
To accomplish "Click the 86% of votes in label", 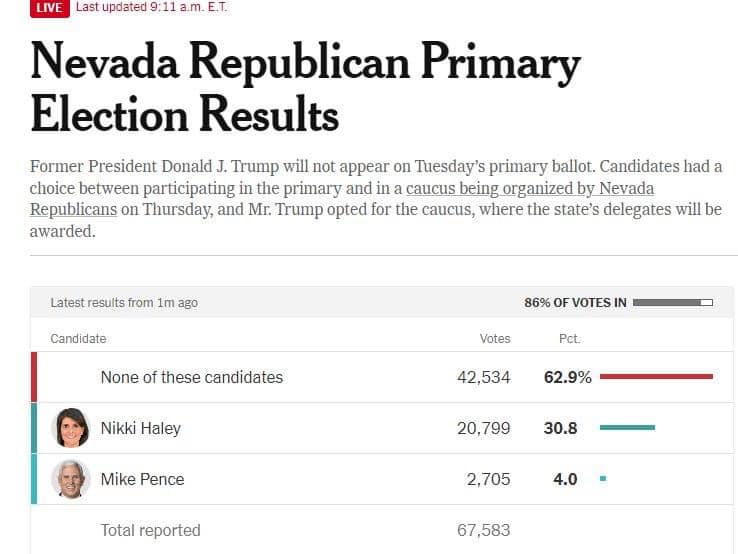I will tap(575, 303).
